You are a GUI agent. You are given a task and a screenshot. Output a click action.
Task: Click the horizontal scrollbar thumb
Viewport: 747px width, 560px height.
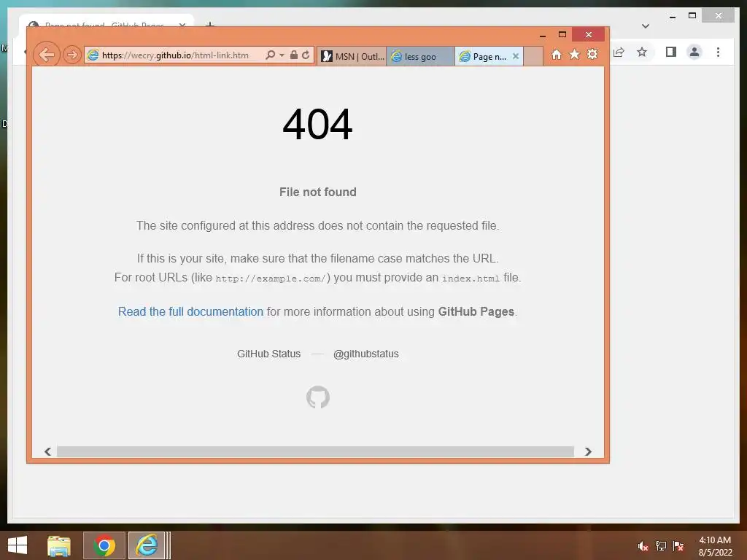coord(315,451)
